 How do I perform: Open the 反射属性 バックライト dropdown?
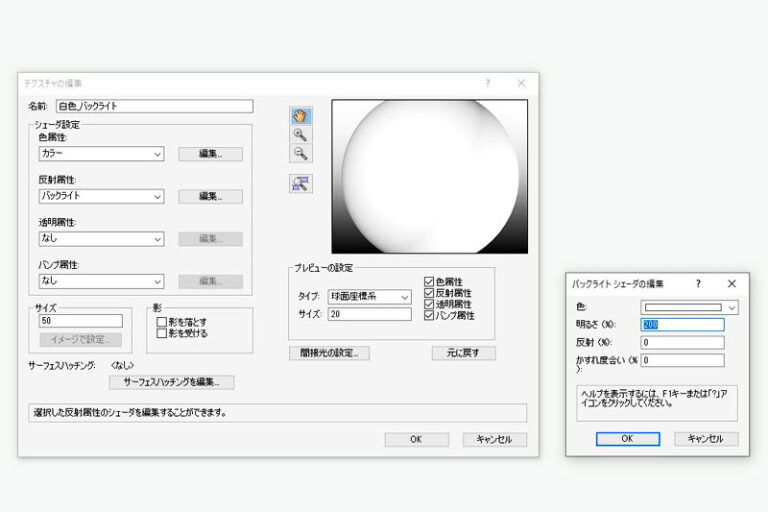pos(101,197)
